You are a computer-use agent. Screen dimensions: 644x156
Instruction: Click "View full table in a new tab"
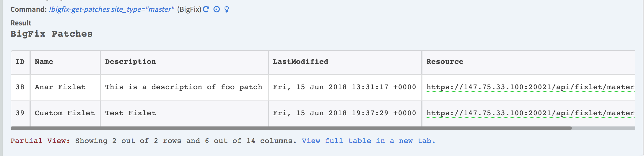[368, 141]
